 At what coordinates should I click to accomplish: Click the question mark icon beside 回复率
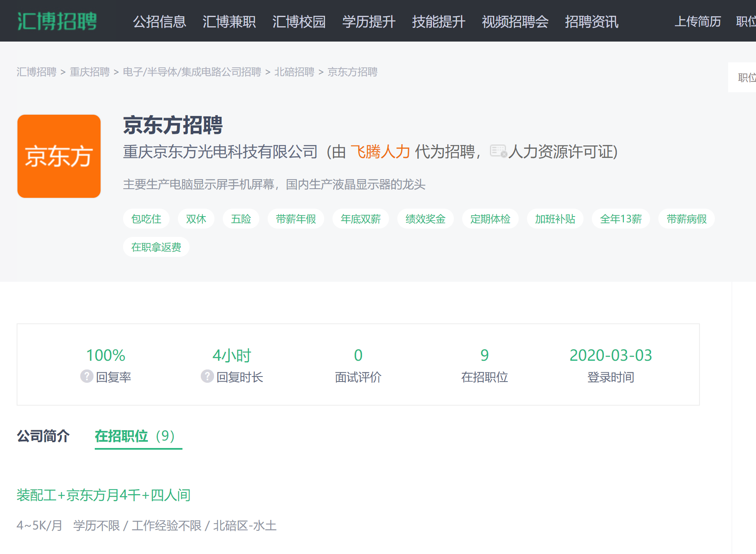tap(86, 376)
